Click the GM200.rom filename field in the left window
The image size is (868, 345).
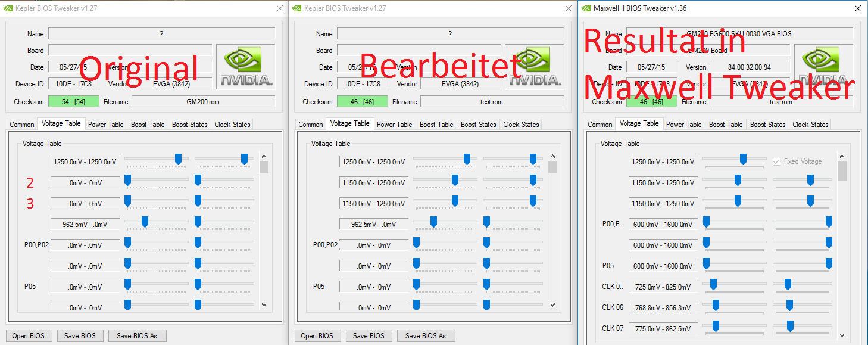(203, 101)
